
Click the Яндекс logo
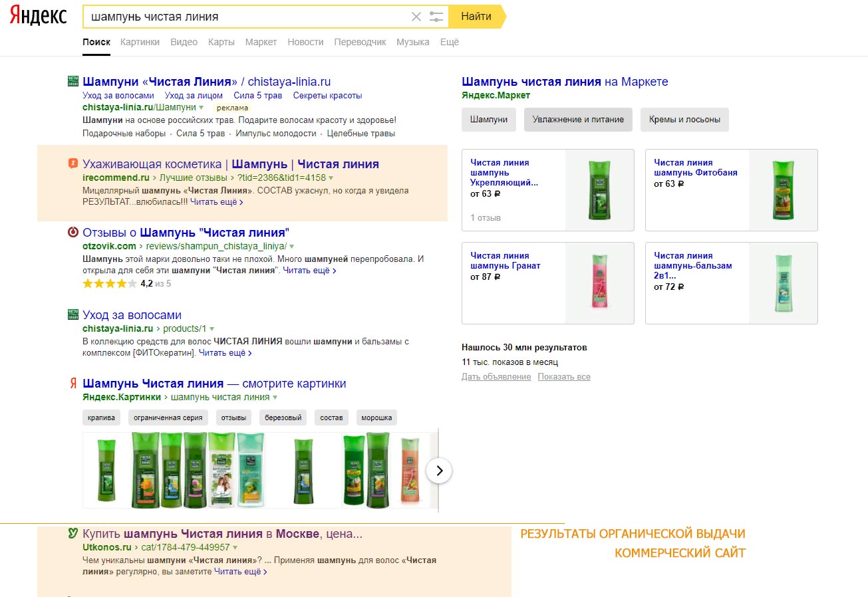point(38,17)
